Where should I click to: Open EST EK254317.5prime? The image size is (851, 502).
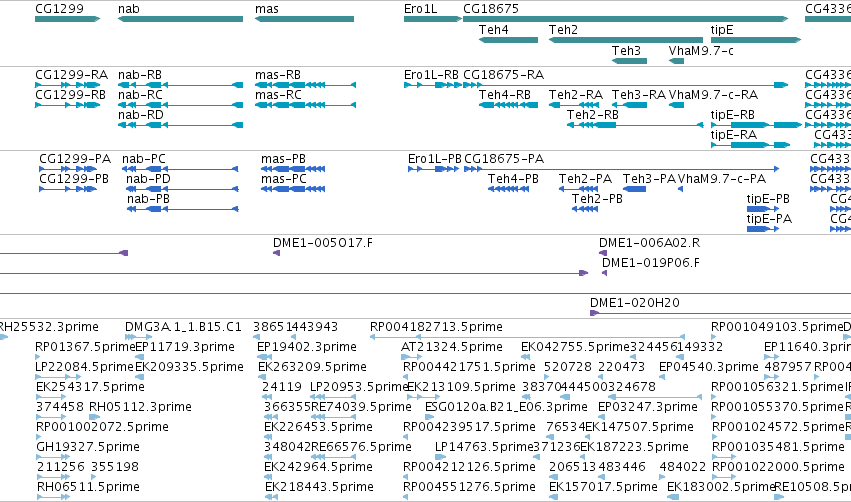[90, 387]
